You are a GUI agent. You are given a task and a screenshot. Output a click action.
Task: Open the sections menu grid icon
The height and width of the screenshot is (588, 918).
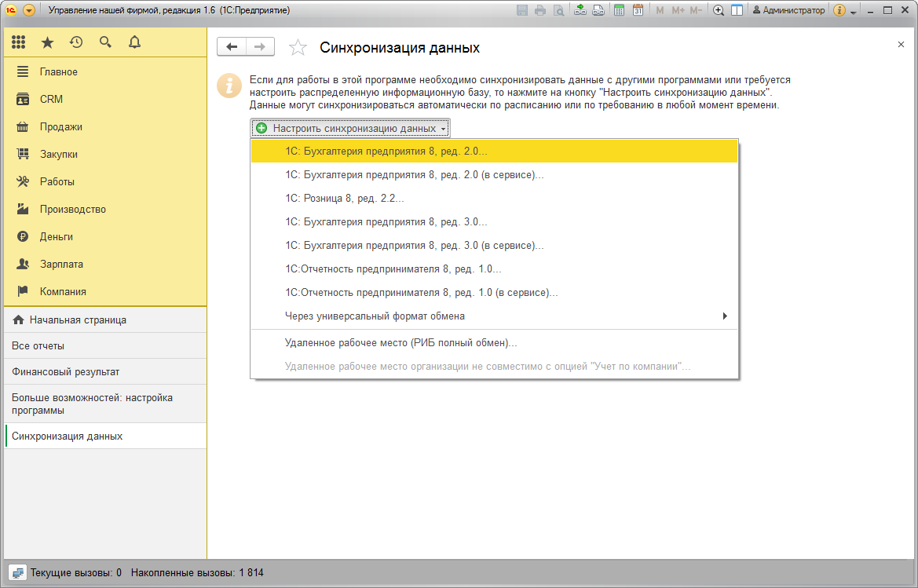[x=19, y=42]
